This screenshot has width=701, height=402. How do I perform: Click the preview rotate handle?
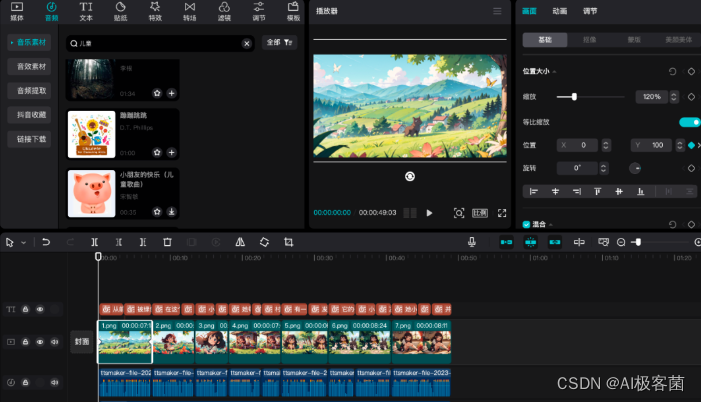tap(410, 177)
